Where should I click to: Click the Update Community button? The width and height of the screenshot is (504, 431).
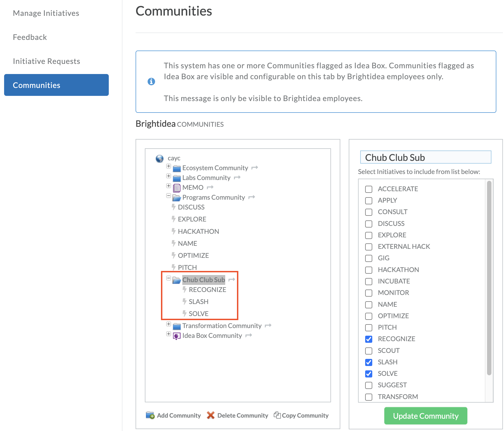pos(426,416)
